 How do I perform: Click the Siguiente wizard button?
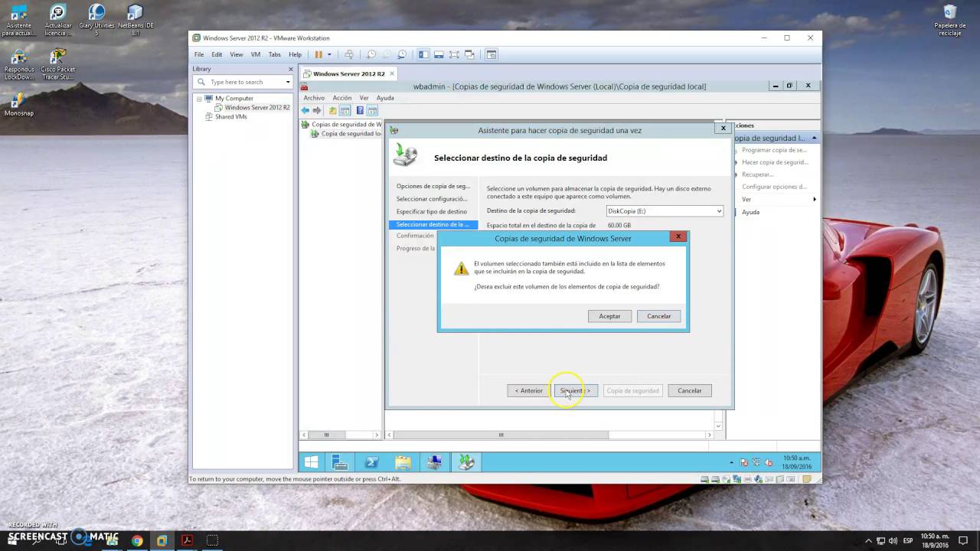click(x=576, y=390)
